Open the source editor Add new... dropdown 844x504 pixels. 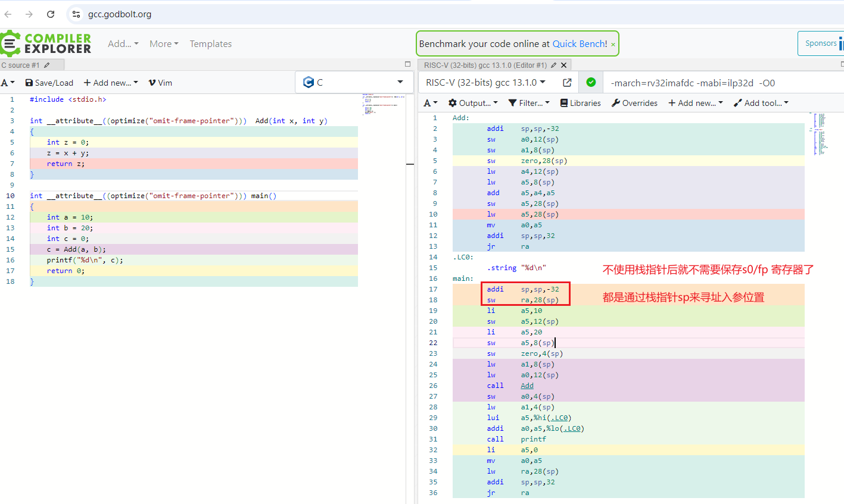(111, 83)
